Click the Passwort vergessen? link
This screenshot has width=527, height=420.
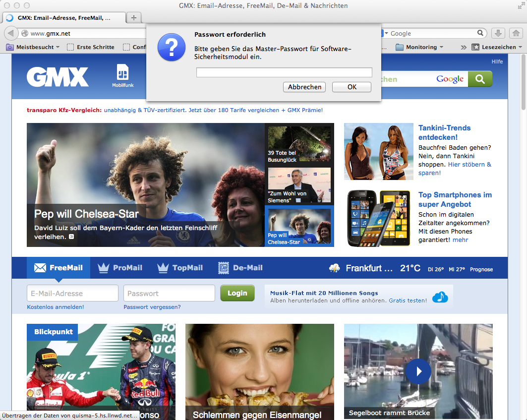[152, 307]
